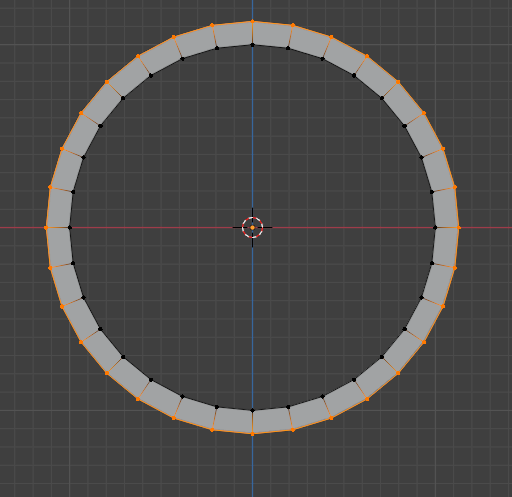
Task: Click the 3D cursor at the ring's center
Action: [252, 227]
